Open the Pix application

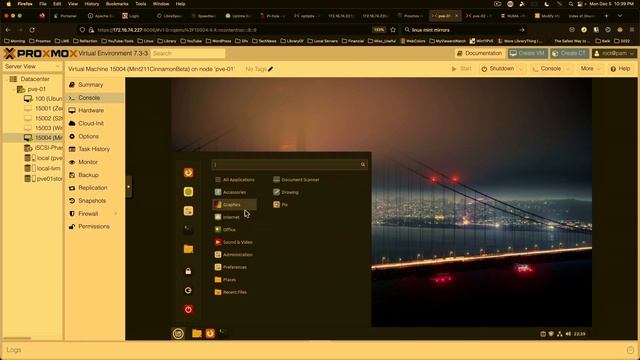[280, 204]
